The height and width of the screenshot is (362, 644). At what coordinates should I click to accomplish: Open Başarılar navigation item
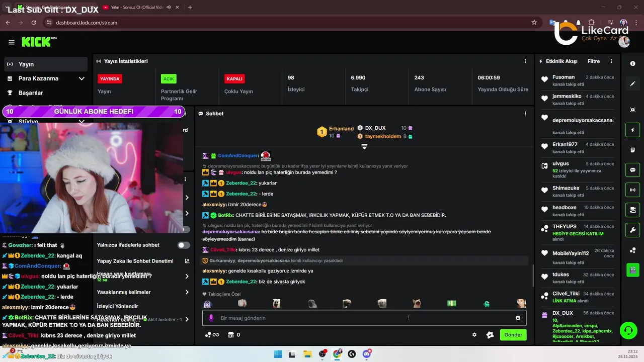point(31,93)
